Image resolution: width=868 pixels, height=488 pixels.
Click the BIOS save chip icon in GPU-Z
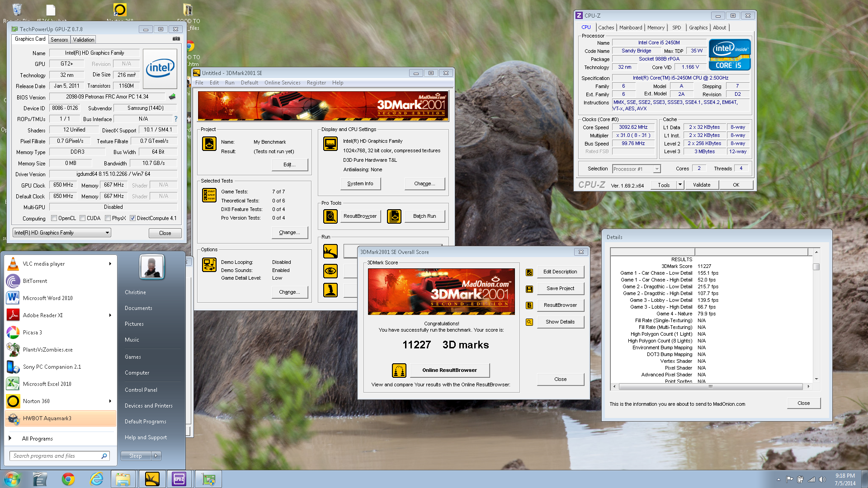coord(172,96)
